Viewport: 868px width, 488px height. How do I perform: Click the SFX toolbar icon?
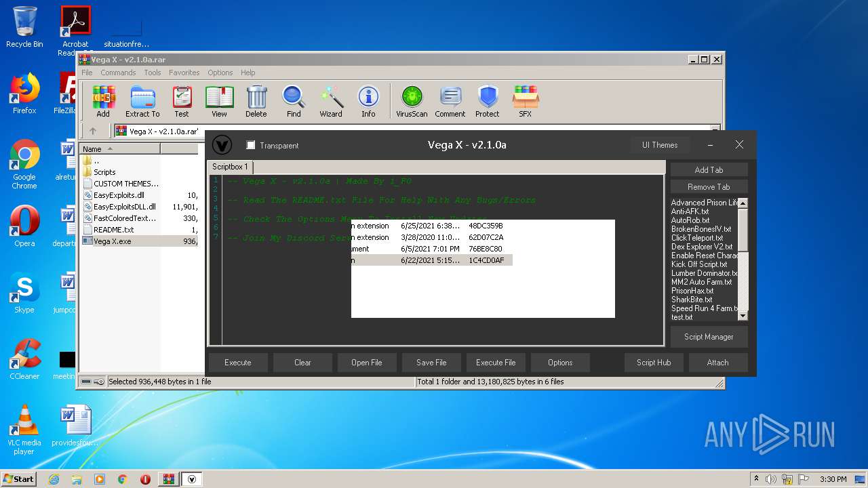pyautogui.click(x=526, y=102)
